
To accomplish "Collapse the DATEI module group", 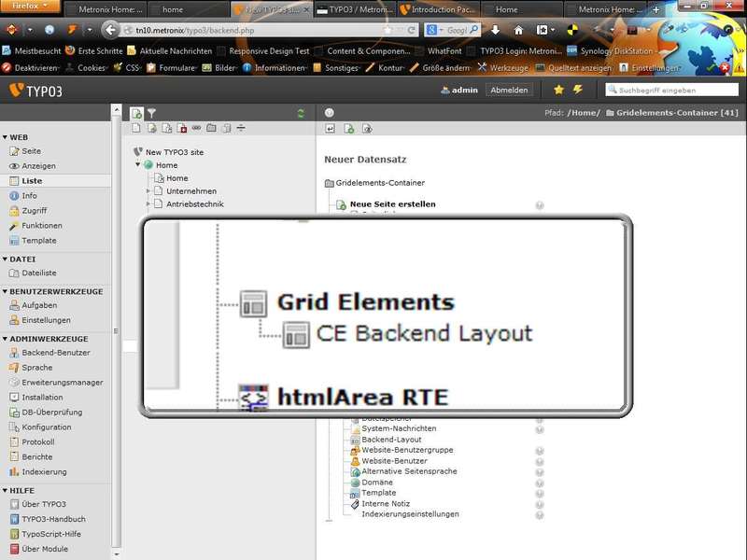I will pyautogui.click(x=5, y=259).
